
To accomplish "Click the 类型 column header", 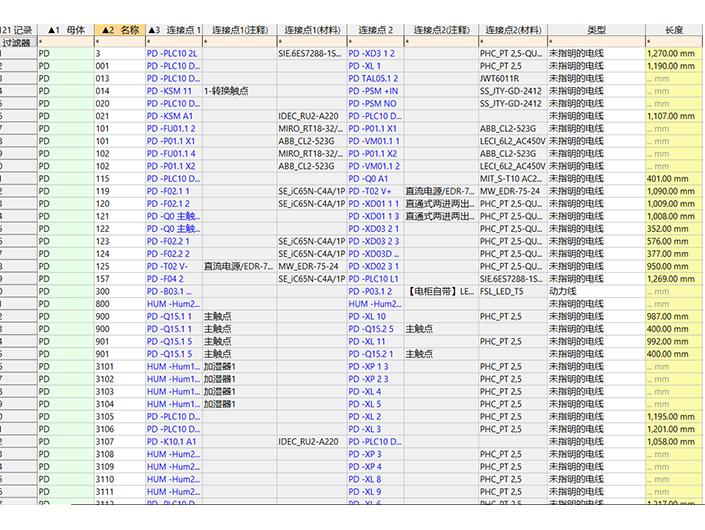I will click(595, 30).
